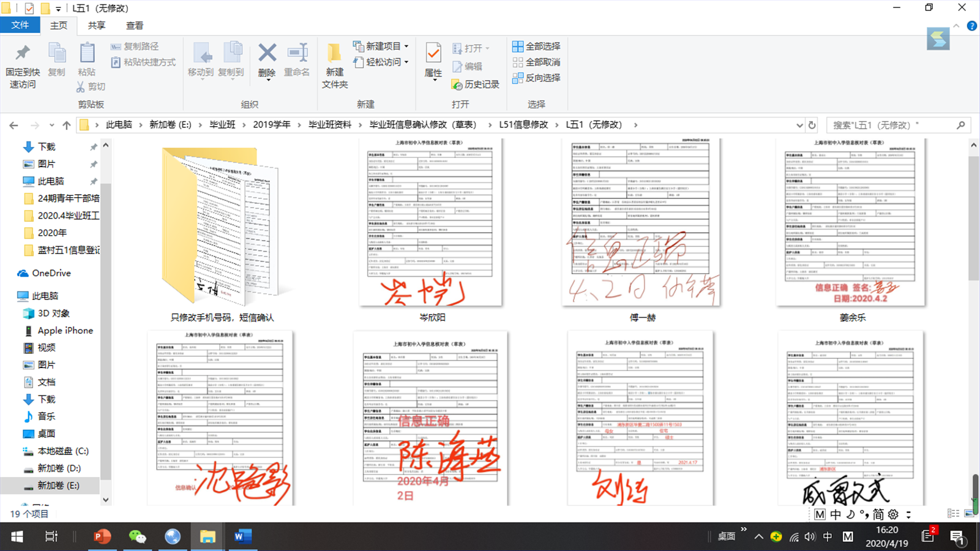The image size is (980, 551).
Task: Click the refresh button beside address bar
Action: coord(812,125)
